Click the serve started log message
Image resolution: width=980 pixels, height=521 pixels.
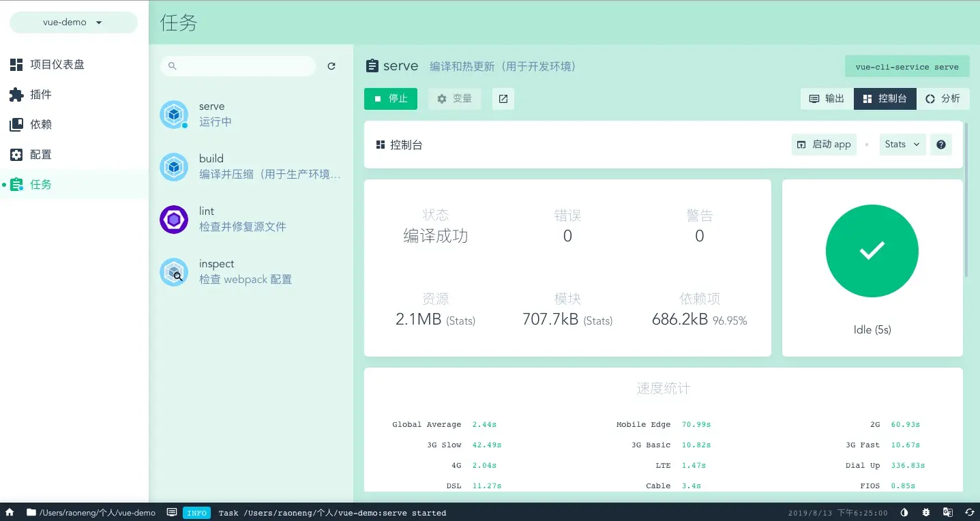click(x=333, y=513)
